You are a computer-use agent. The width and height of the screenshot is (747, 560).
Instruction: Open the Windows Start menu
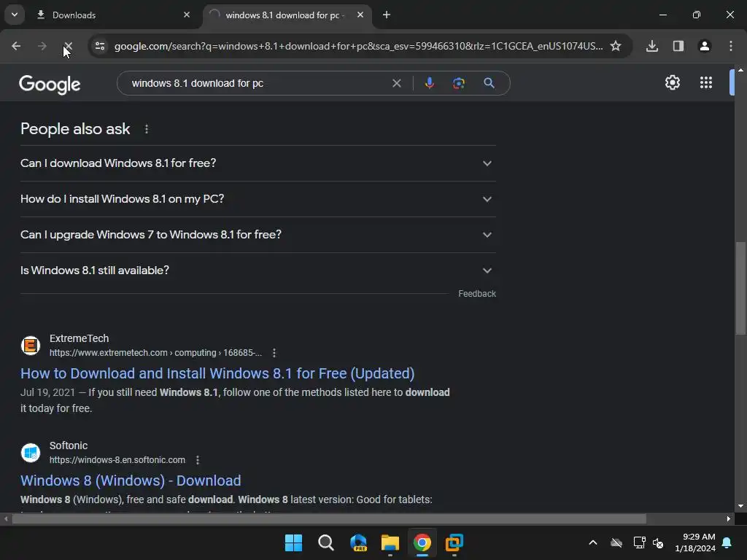coord(293,542)
